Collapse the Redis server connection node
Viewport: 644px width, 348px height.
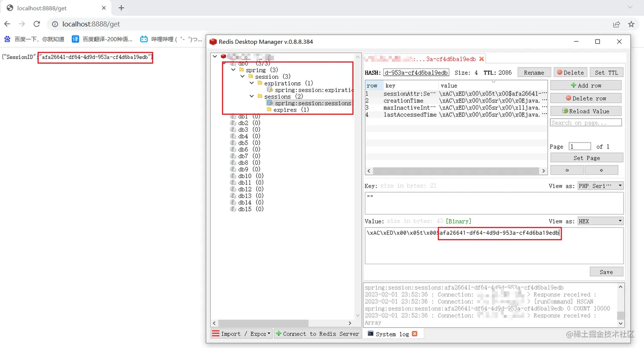click(215, 57)
